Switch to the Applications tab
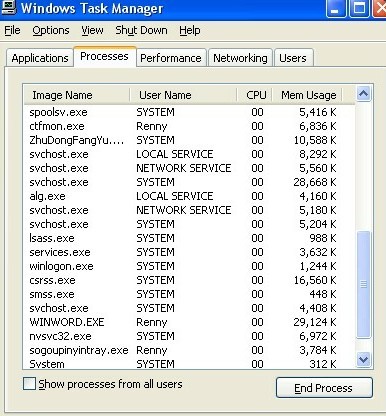386x416 pixels. [40, 58]
